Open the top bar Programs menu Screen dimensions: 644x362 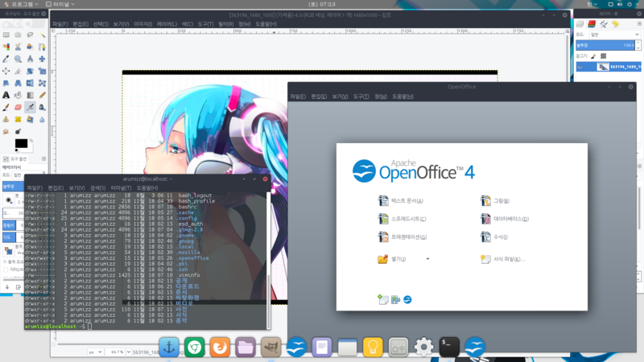[22, 4]
